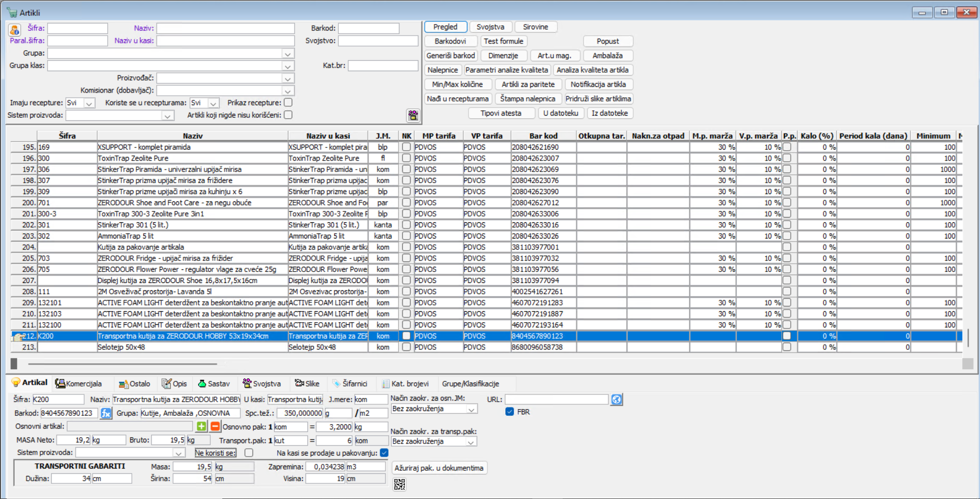This screenshot has width=980, height=499.
Task: Open the Koriste se u recepturama dropdown
Action: coord(213,103)
